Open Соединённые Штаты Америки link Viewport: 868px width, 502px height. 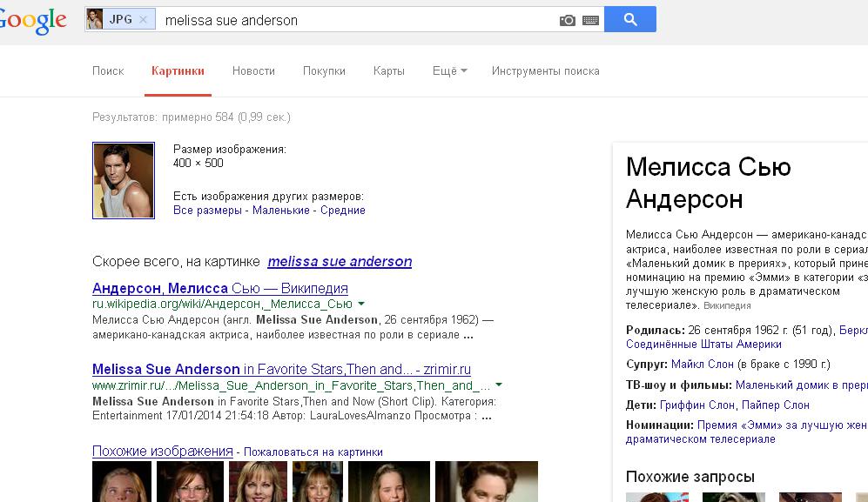coord(703,345)
